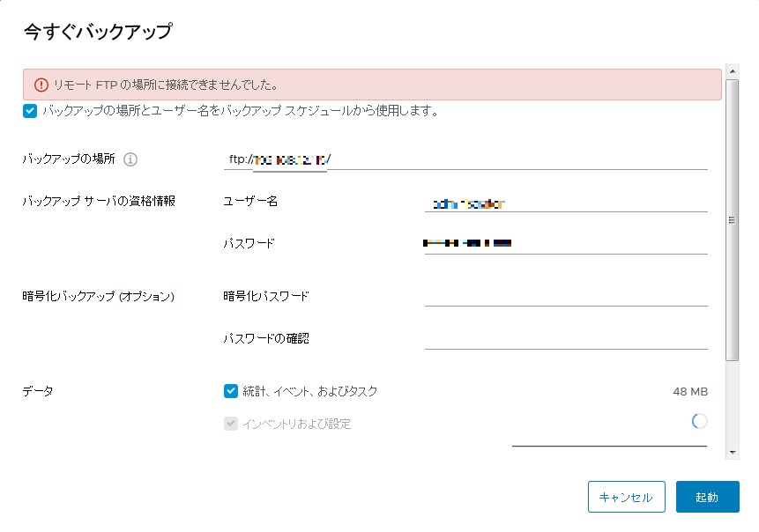Focus the パスワードの確認 field

click(x=565, y=339)
